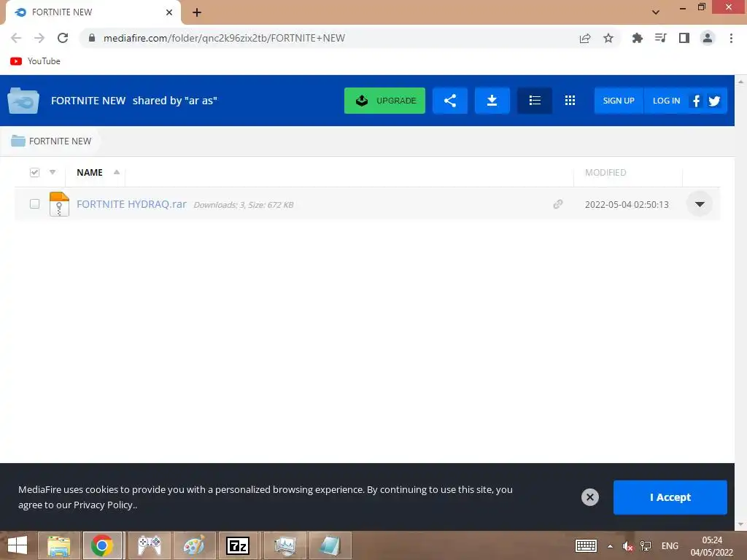Screen dimensions: 747x560
Task: Open Windows Start button
Action: click(x=18, y=545)
